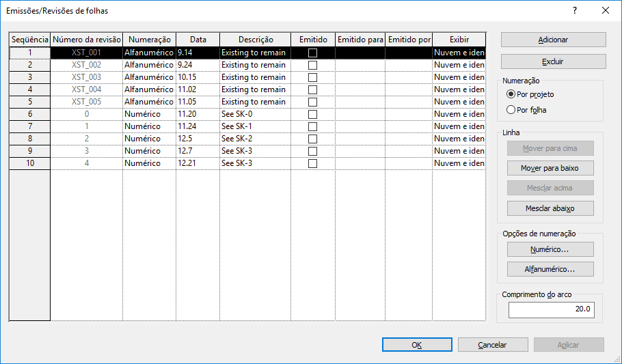
Task: Open Numeração cell for XST_002
Action: click(x=149, y=65)
